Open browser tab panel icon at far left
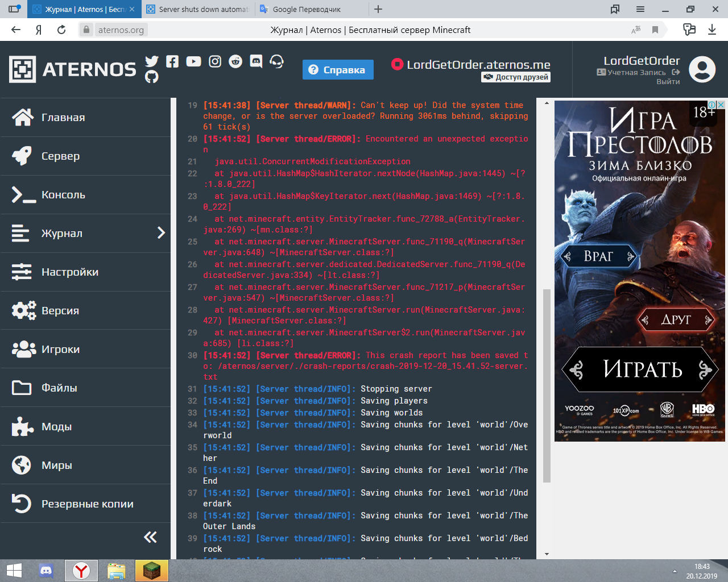This screenshot has width=728, height=582. click(x=14, y=9)
